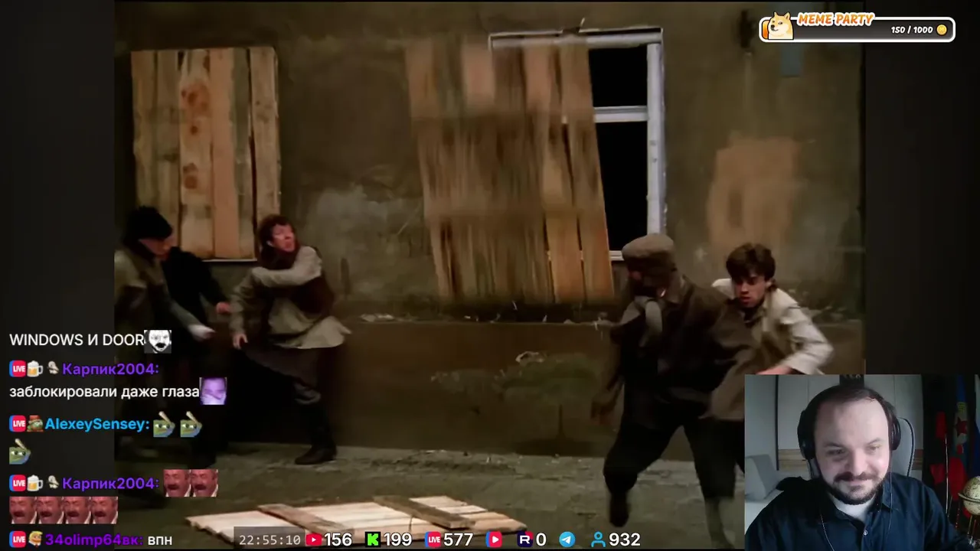Viewport: 980px width, 551px height.
Task: Click the total viewers count 932
Action: tap(625, 540)
